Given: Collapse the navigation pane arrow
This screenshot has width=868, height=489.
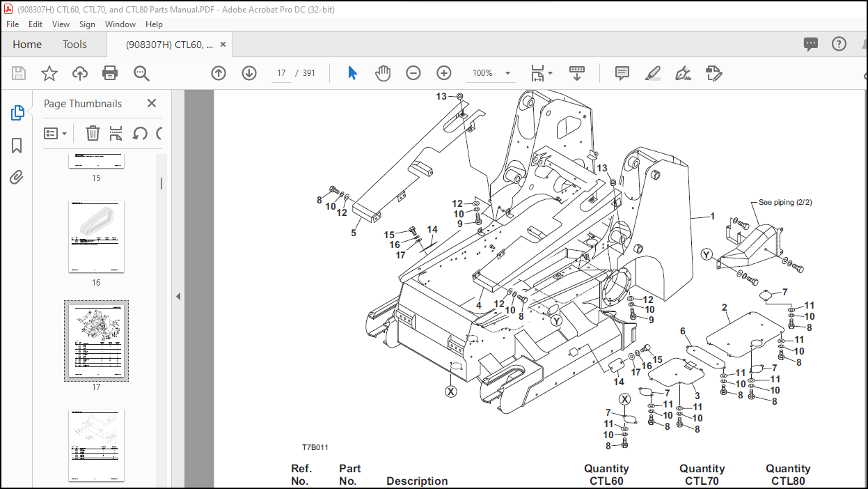Looking at the screenshot, I should [178, 296].
